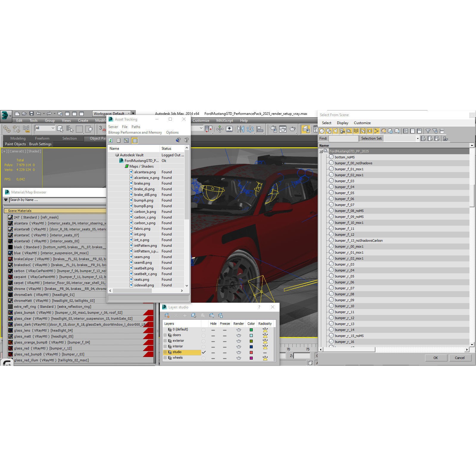Click the Open File folder icon
Image resolution: width=476 pixels, height=476 pixels.
24,113
